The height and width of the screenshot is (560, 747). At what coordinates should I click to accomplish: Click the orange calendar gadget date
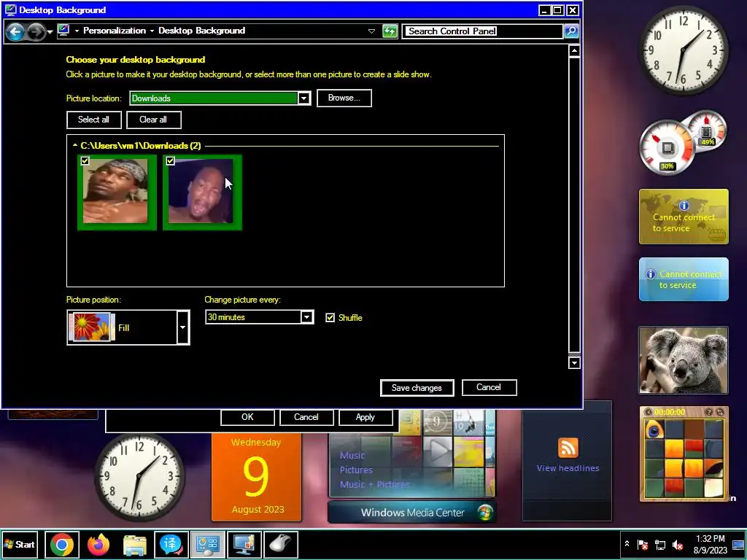pyautogui.click(x=256, y=475)
